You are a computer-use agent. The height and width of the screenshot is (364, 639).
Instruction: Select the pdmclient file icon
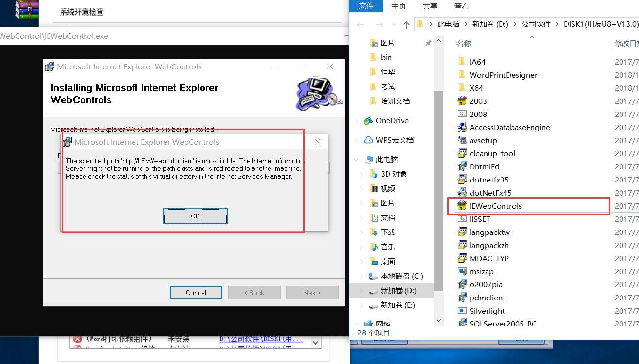click(x=462, y=298)
